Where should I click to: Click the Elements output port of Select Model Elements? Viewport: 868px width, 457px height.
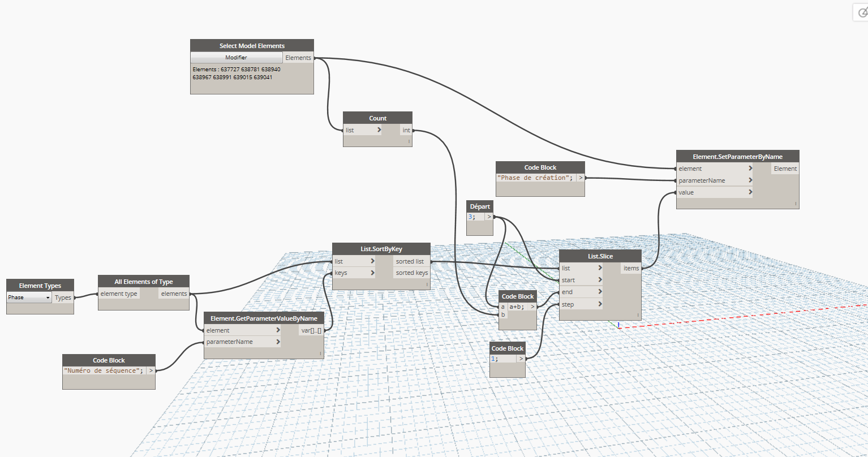point(298,58)
